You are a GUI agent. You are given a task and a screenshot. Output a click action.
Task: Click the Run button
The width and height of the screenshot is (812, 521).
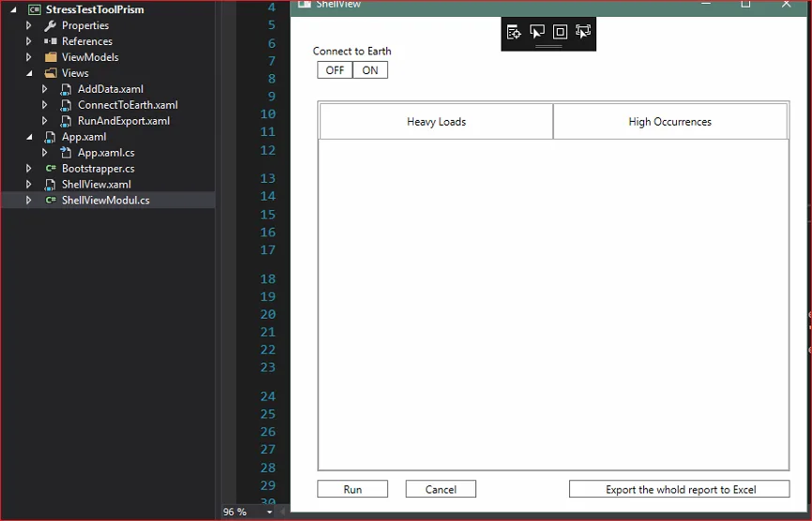[353, 489]
